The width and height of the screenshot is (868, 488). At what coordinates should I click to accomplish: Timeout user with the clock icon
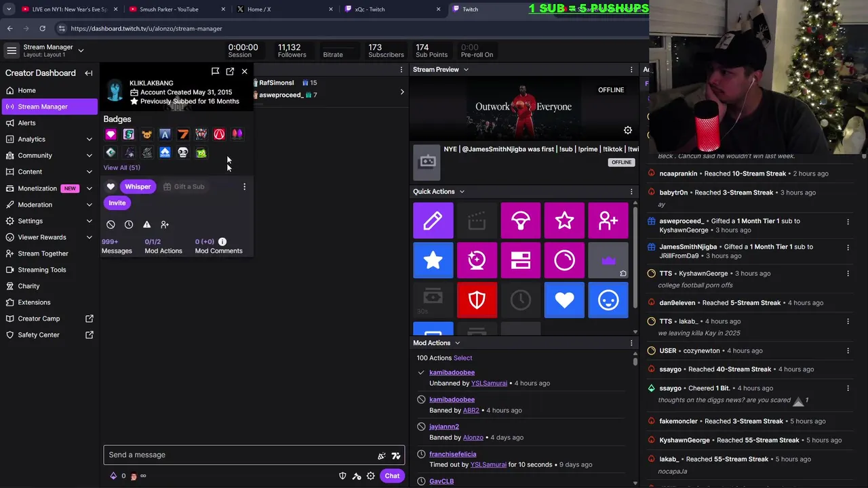tap(129, 224)
